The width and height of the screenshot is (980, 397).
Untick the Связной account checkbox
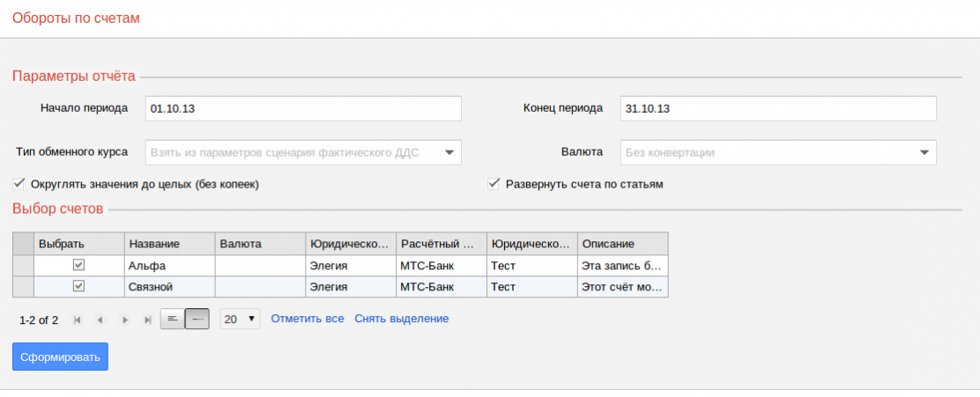78,287
